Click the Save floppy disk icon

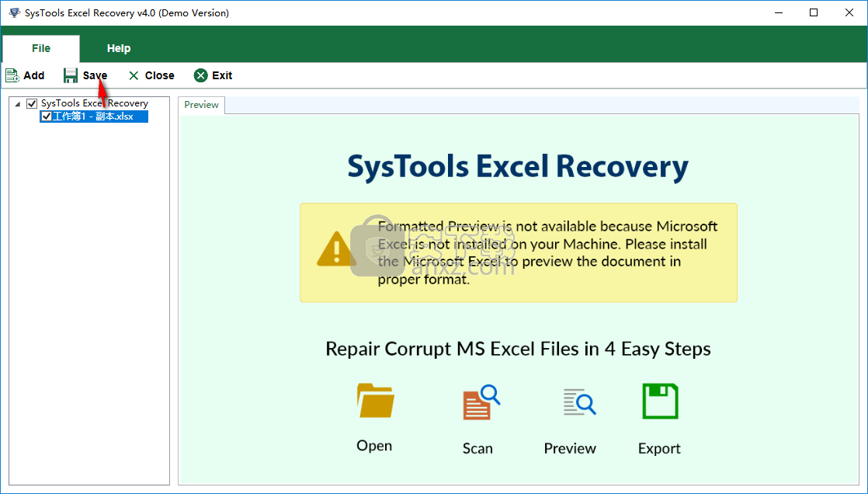[71, 75]
